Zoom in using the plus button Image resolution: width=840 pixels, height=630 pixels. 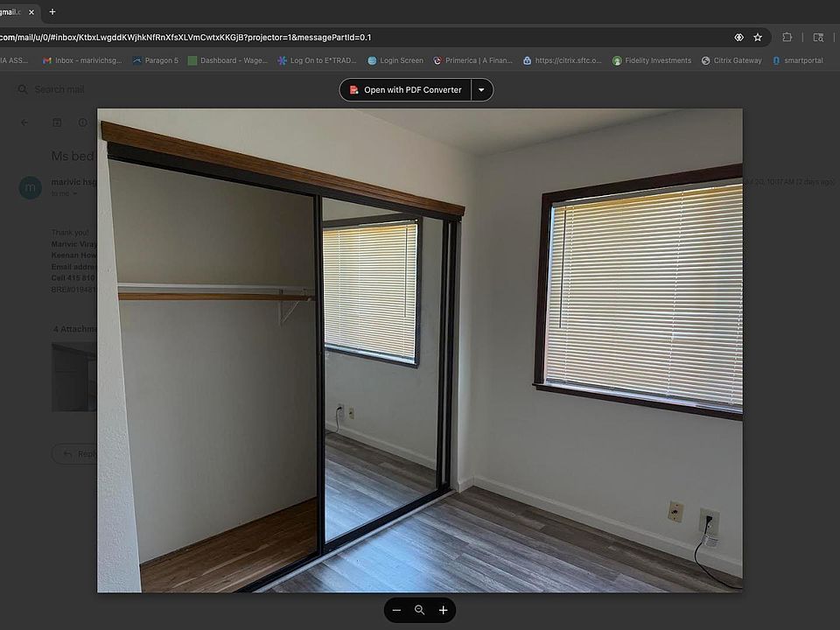[x=444, y=610]
